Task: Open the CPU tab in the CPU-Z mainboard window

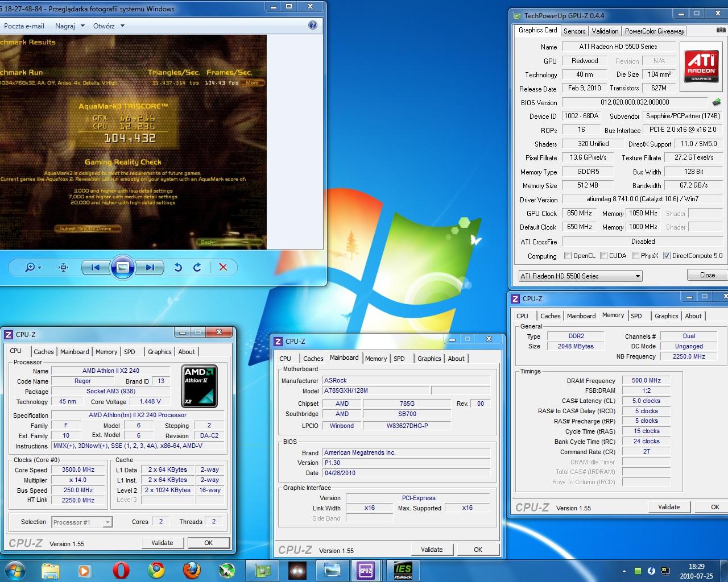Action: coord(286,359)
